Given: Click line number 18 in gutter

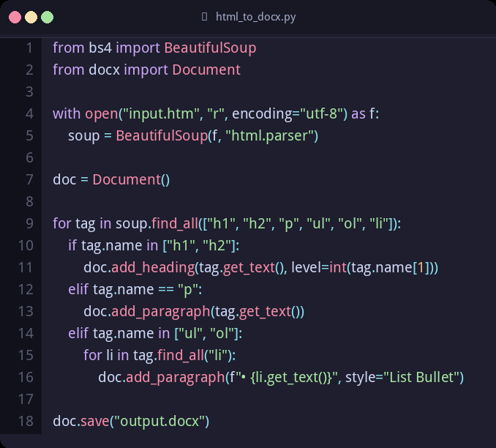Looking at the screenshot, I should (26, 422).
